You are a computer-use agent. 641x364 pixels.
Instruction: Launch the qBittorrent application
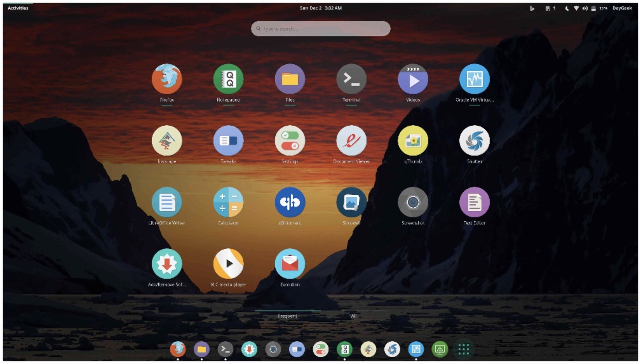tap(290, 202)
